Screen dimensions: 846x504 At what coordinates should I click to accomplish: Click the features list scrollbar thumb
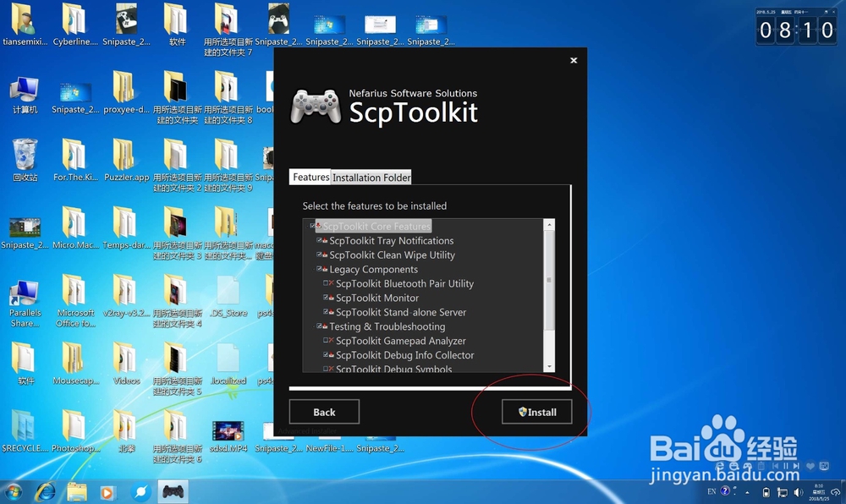tap(549, 280)
